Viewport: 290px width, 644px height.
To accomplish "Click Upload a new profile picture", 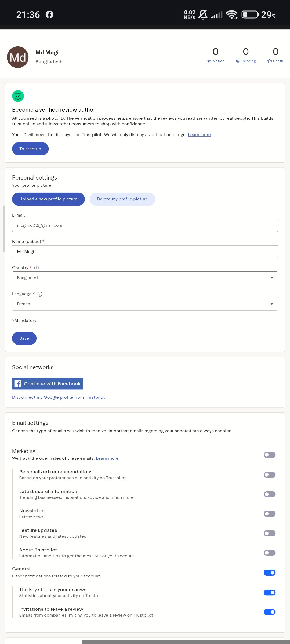I will (48, 199).
